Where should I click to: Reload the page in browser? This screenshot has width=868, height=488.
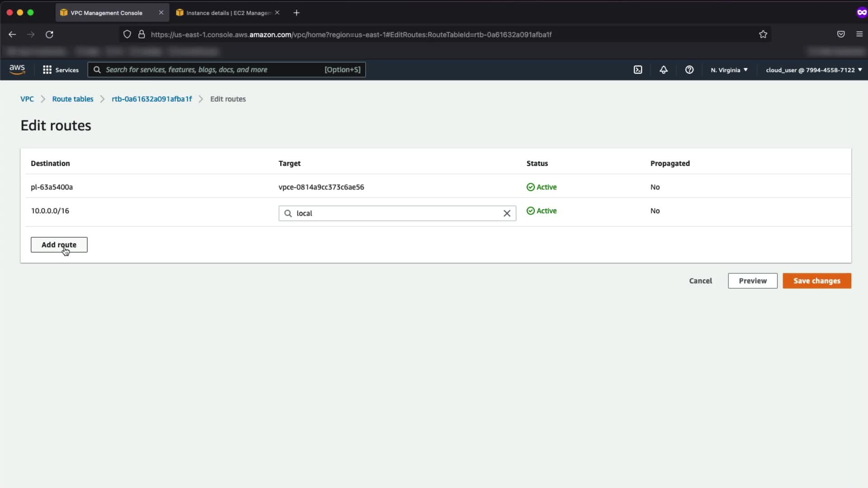pyautogui.click(x=50, y=34)
